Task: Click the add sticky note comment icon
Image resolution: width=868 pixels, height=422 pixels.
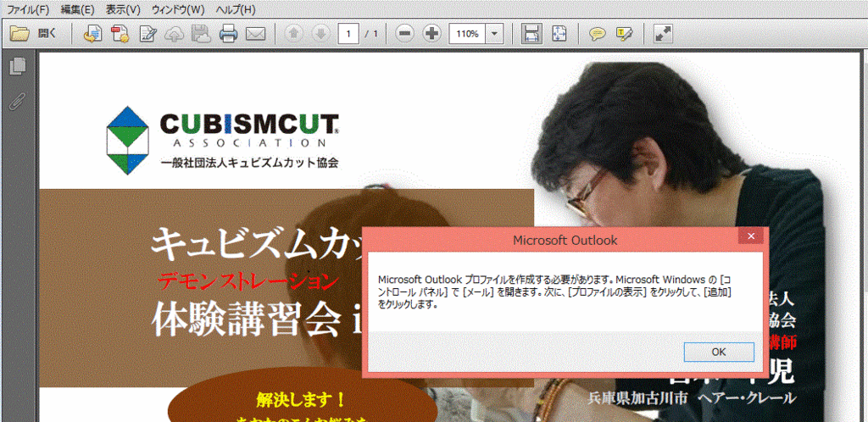Action: [597, 34]
